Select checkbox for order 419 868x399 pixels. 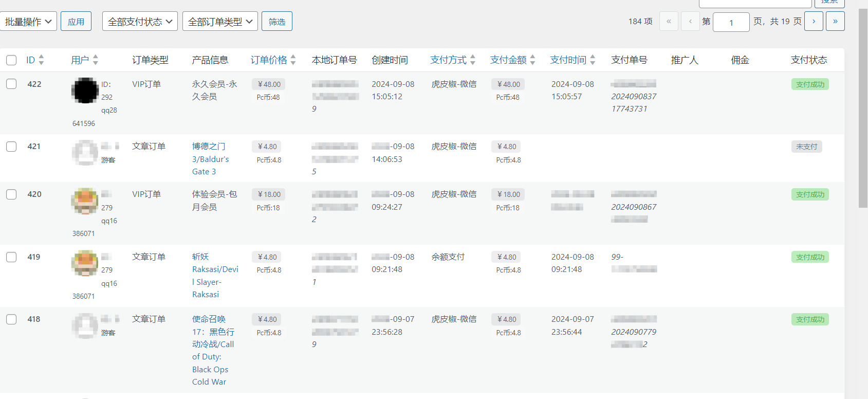click(x=11, y=257)
